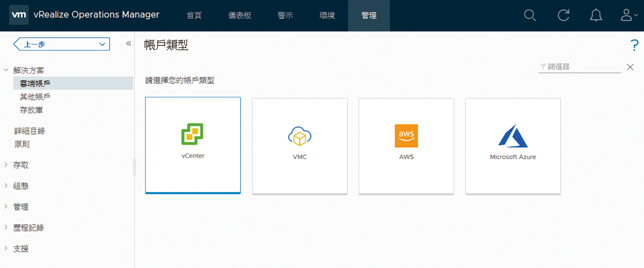
Task: Collapse the 解決方案 tree section
Action: [6, 71]
